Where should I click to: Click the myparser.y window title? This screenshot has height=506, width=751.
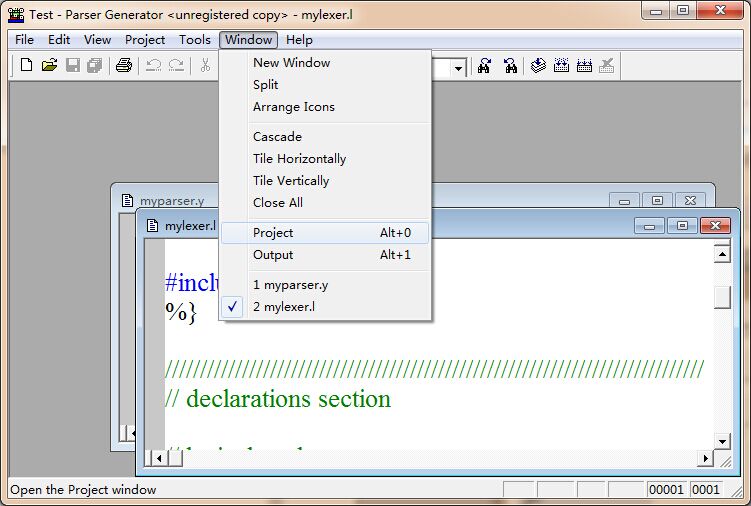[x=172, y=201]
